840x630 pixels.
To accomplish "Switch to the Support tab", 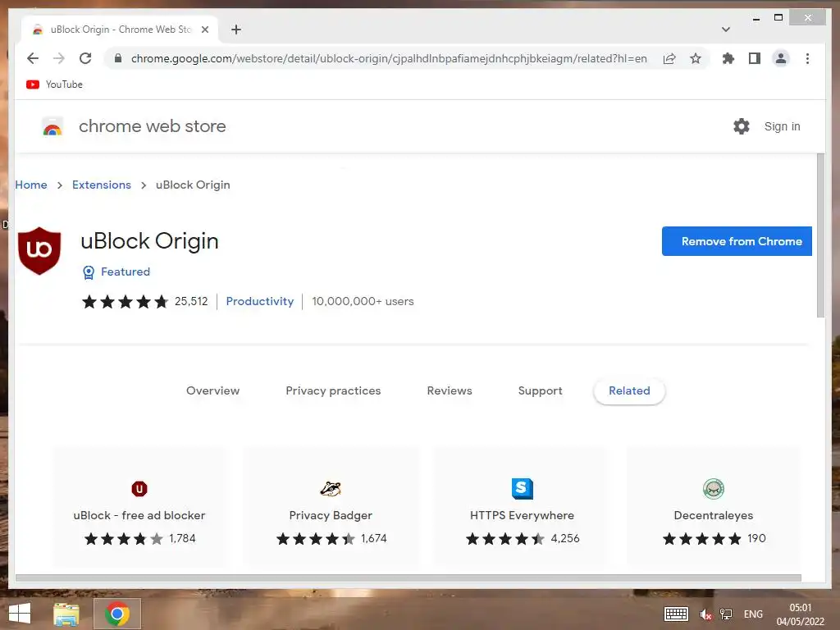I will coord(540,390).
